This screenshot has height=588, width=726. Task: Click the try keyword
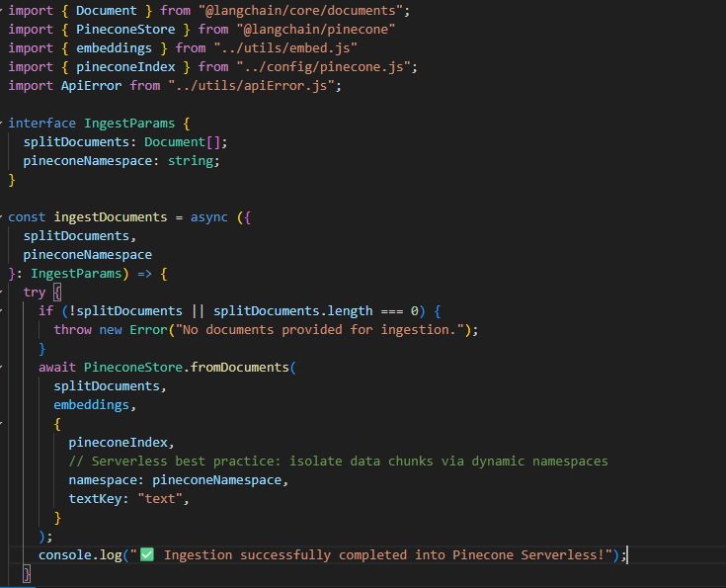click(35, 293)
